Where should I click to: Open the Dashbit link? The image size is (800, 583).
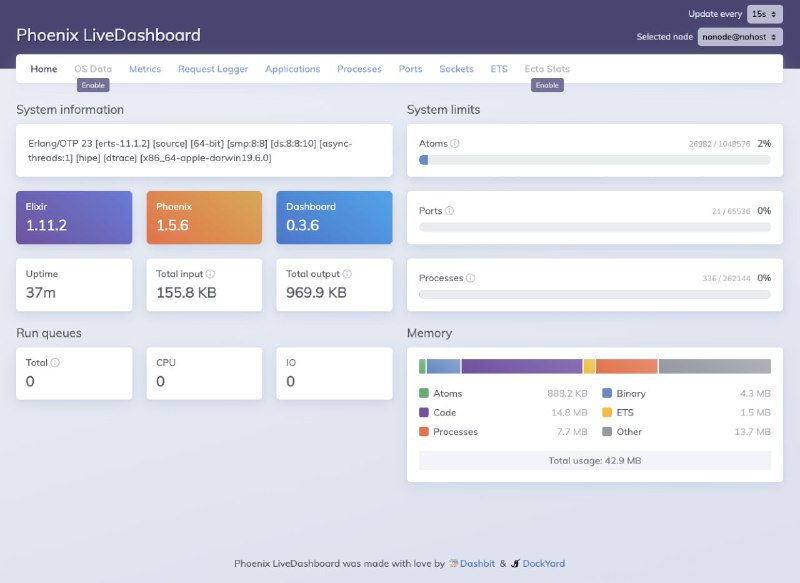pyautogui.click(x=477, y=564)
